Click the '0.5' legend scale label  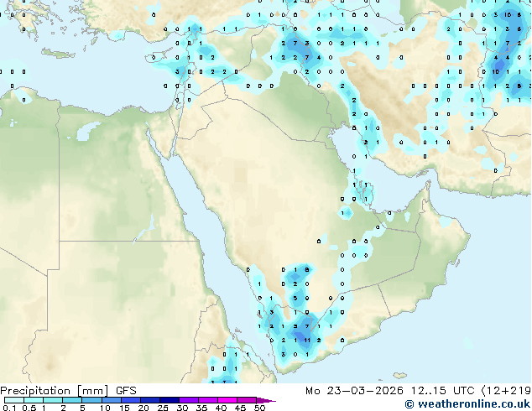[x=29, y=408]
